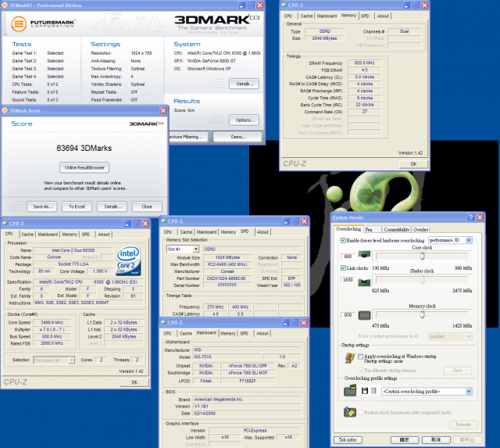Click Details button in 3DMark Score dialog

(112, 206)
